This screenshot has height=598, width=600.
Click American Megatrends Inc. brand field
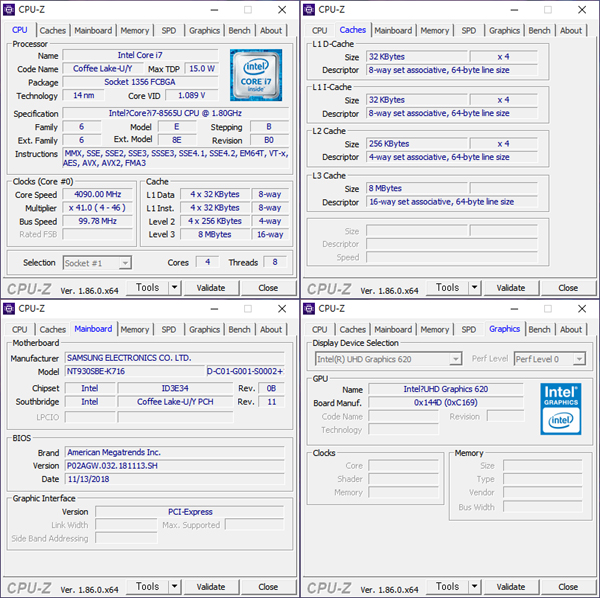pos(174,452)
